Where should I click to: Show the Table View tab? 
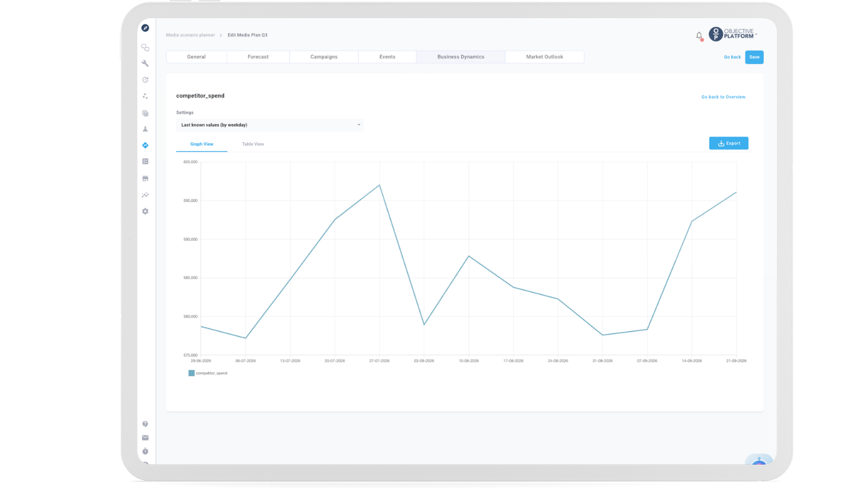pyautogui.click(x=253, y=144)
